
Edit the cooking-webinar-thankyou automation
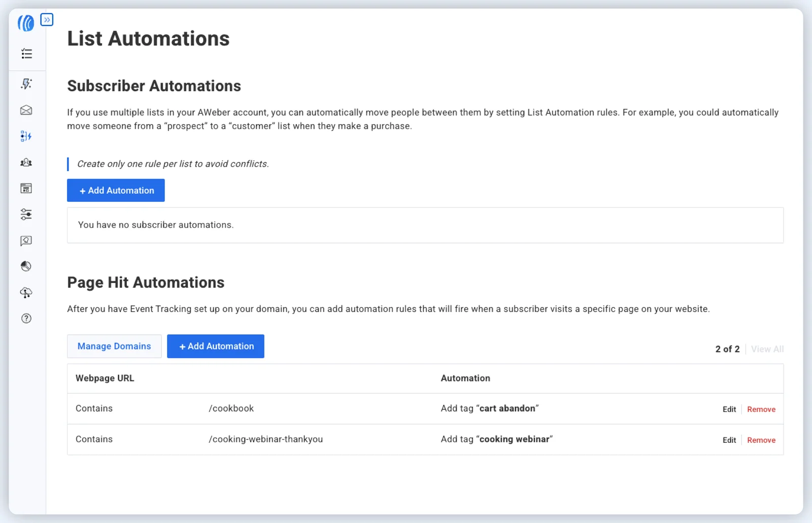pyautogui.click(x=729, y=440)
